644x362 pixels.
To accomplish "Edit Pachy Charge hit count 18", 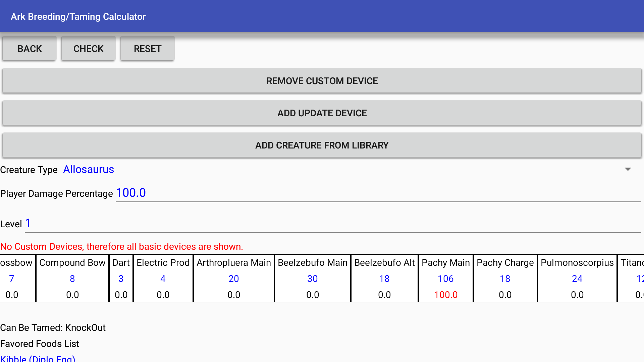I will tap(505, 279).
